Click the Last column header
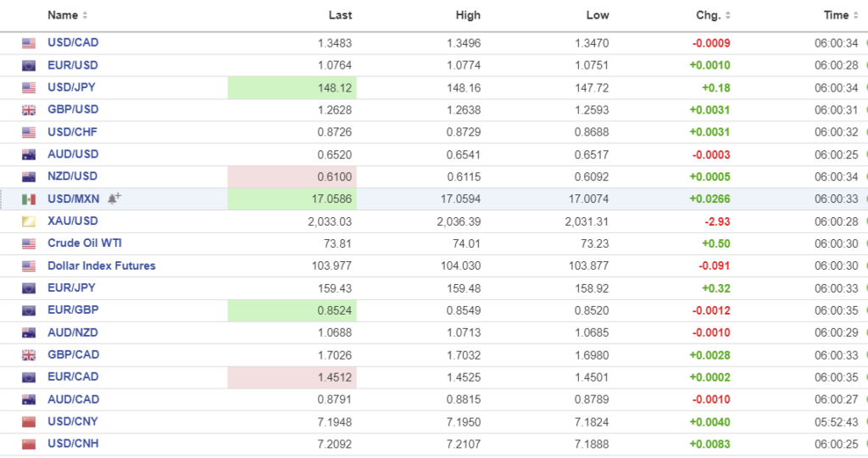 coord(340,15)
